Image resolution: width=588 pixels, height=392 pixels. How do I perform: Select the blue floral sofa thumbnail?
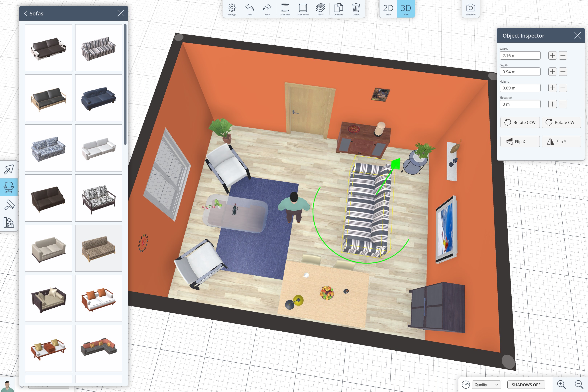(48, 148)
